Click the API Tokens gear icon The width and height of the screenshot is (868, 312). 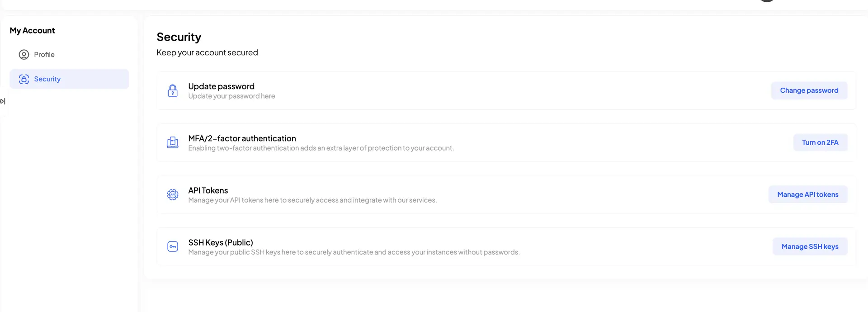click(x=173, y=194)
